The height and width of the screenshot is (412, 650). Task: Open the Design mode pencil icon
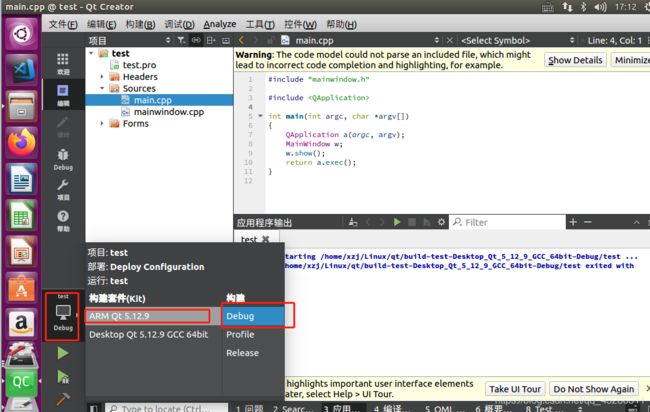pos(63,127)
